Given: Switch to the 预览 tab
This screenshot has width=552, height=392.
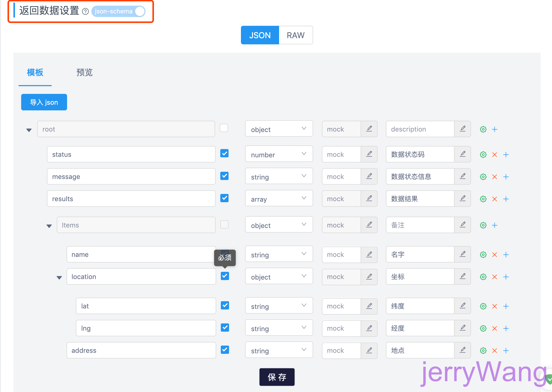Looking at the screenshot, I should click(x=84, y=72).
